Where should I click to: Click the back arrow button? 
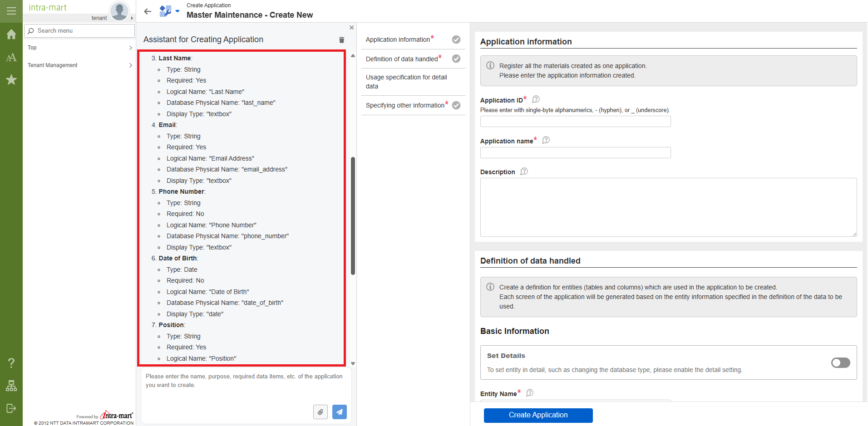pyautogui.click(x=148, y=12)
